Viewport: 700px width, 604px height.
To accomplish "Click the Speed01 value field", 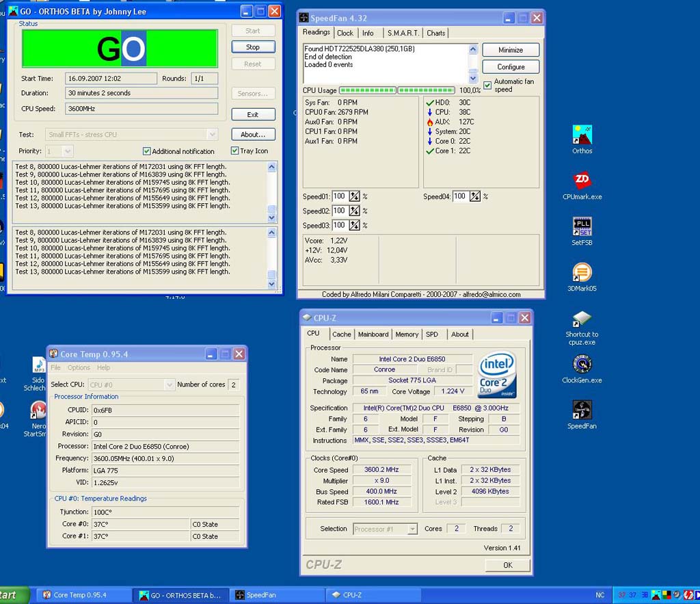I will pos(339,196).
